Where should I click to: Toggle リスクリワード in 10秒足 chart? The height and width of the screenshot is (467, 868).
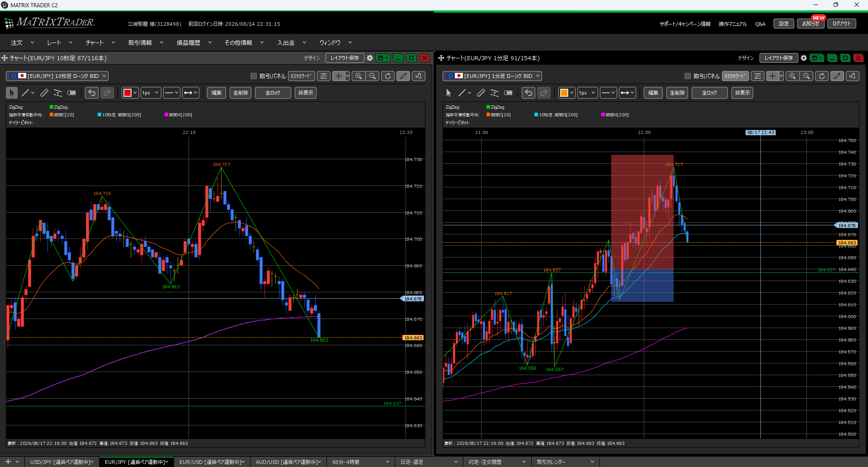click(302, 76)
